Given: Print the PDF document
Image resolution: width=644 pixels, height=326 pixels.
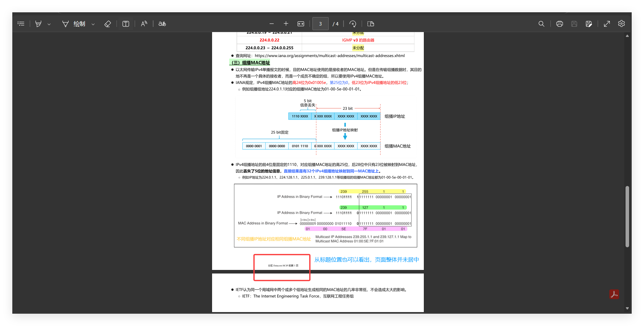Looking at the screenshot, I should (559, 24).
